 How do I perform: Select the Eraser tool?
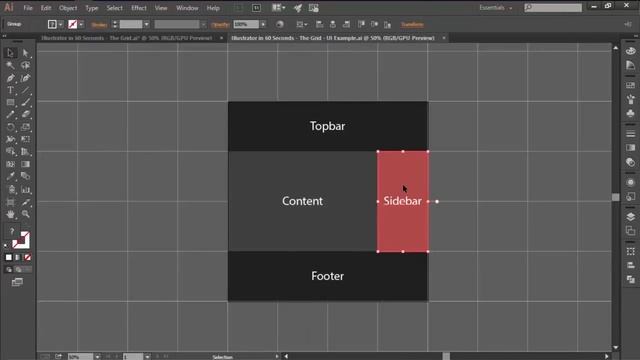[25, 115]
